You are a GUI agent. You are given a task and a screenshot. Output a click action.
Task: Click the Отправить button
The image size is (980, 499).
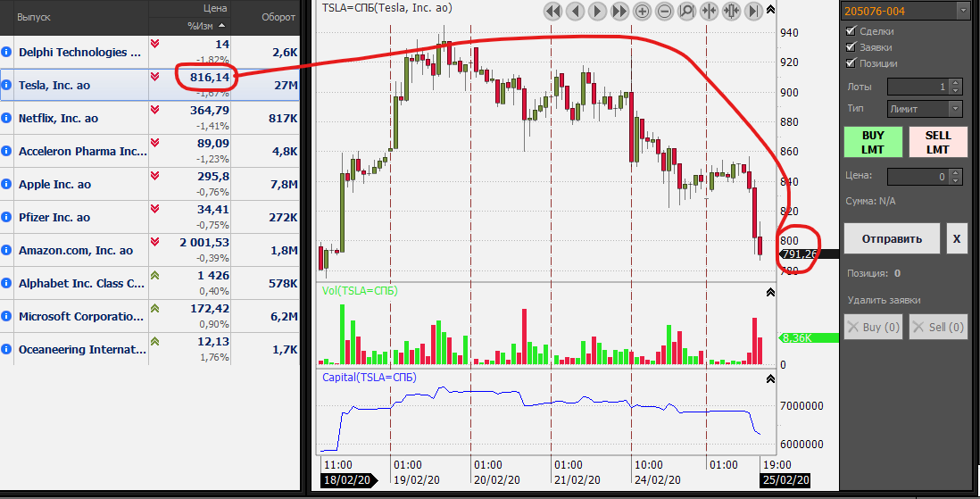click(x=892, y=239)
